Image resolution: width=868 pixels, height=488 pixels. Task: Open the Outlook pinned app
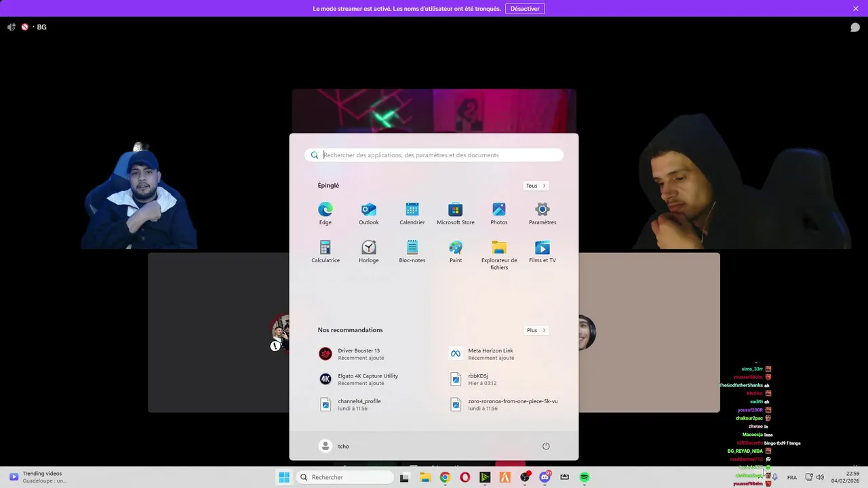[369, 213]
